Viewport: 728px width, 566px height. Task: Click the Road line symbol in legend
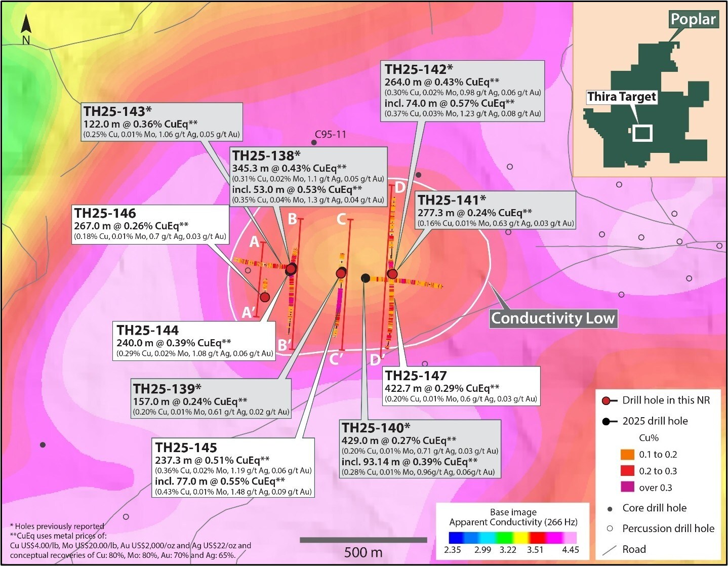tap(610, 549)
